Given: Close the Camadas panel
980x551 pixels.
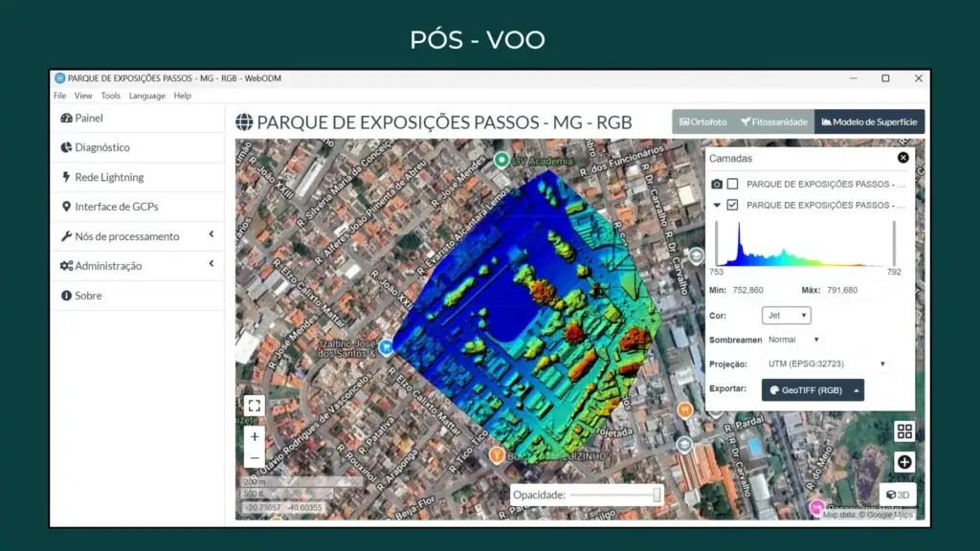Looking at the screenshot, I should point(903,158).
